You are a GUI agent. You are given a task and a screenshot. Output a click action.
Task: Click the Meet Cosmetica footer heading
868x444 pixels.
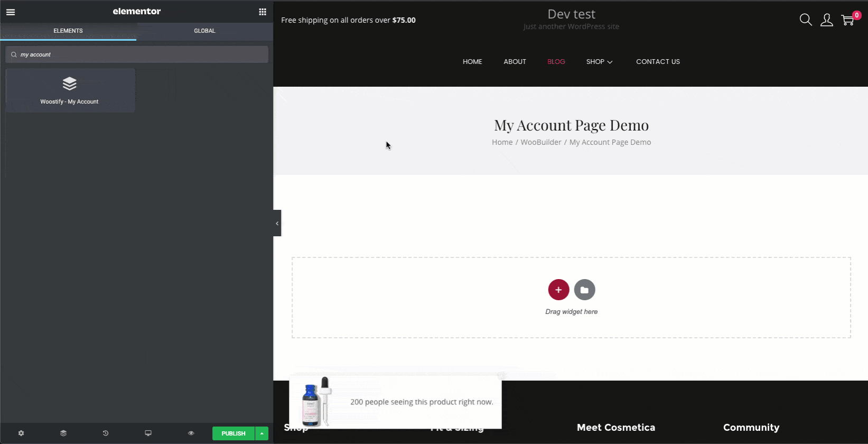coord(615,428)
